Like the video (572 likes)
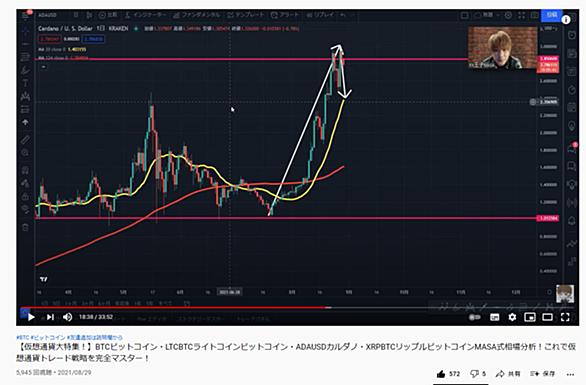Screen dimensions: 586x385 [448, 373]
